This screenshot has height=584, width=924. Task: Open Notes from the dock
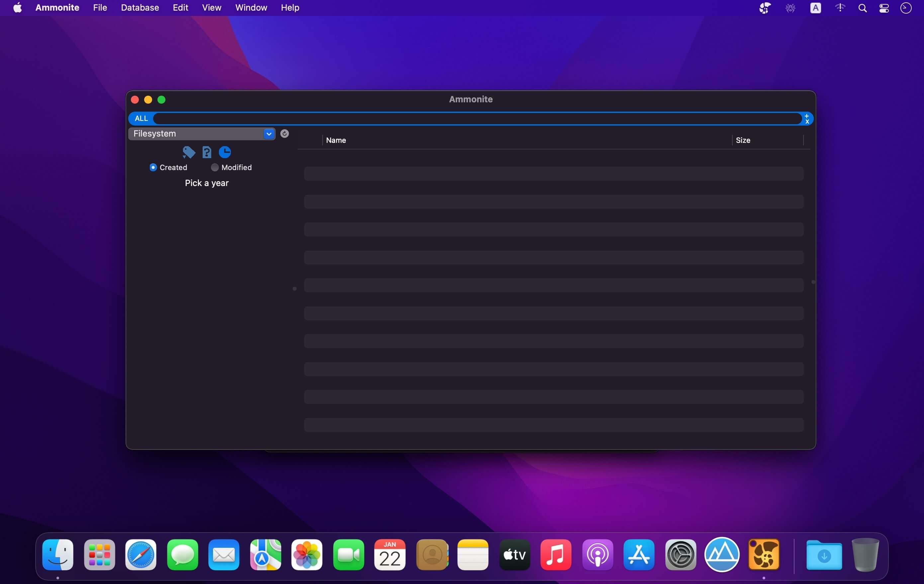[473, 554]
